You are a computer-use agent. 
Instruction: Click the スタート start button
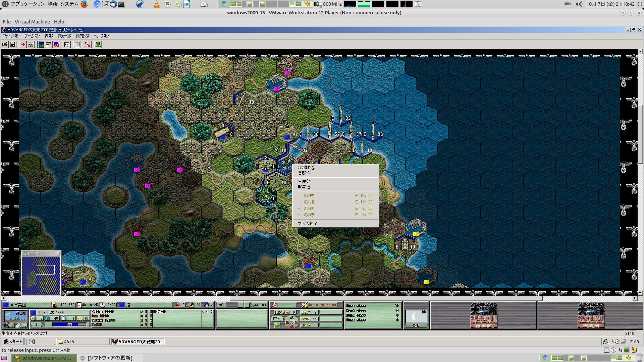12,342
